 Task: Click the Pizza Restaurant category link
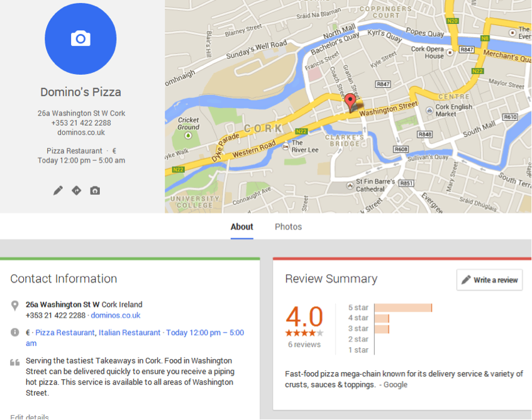[x=65, y=333]
